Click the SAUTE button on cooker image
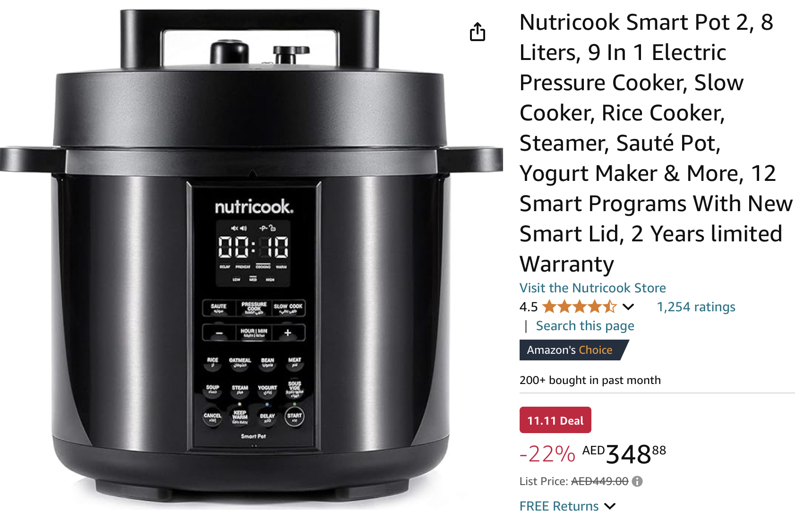The height and width of the screenshot is (512, 812). [x=219, y=308]
